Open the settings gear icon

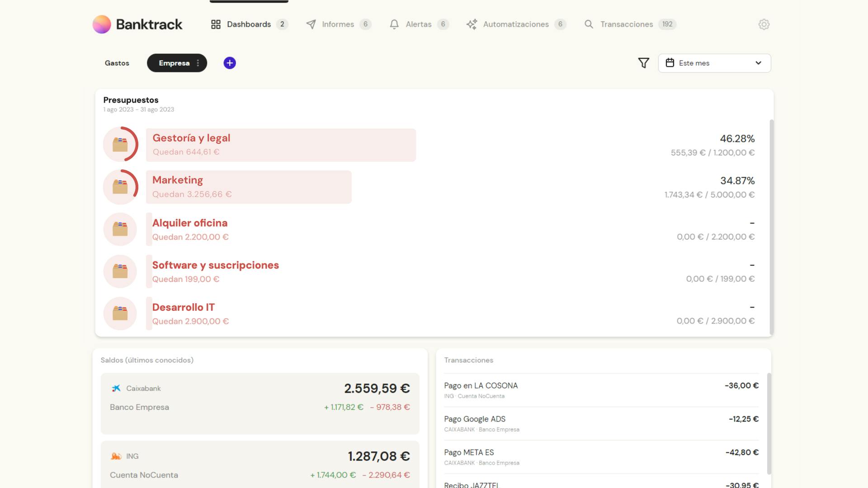coord(764,24)
